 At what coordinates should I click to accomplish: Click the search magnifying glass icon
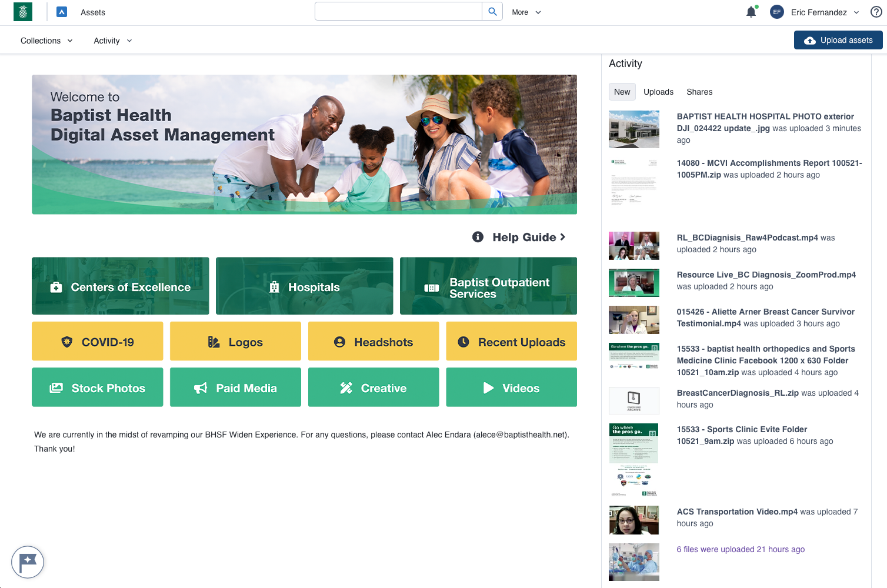pyautogui.click(x=492, y=11)
